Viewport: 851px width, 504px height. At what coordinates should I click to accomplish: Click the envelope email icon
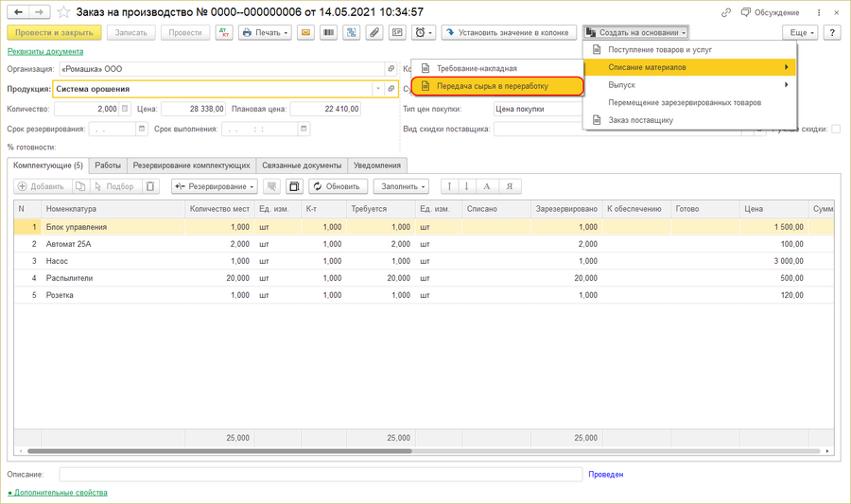(x=306, y=32)
